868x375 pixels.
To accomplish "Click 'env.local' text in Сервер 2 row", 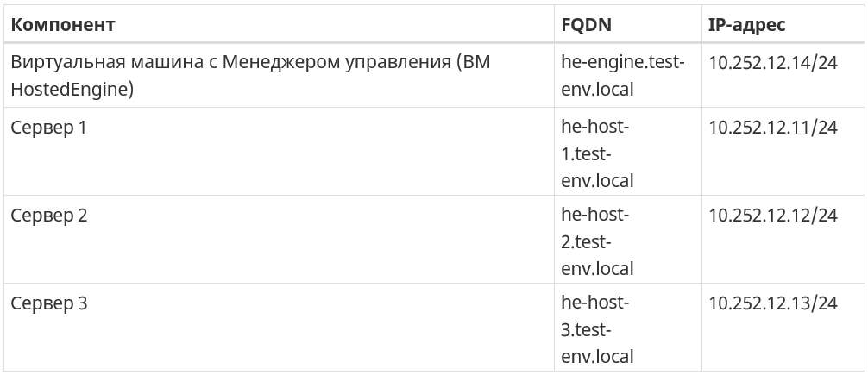I will click(597, 269).
